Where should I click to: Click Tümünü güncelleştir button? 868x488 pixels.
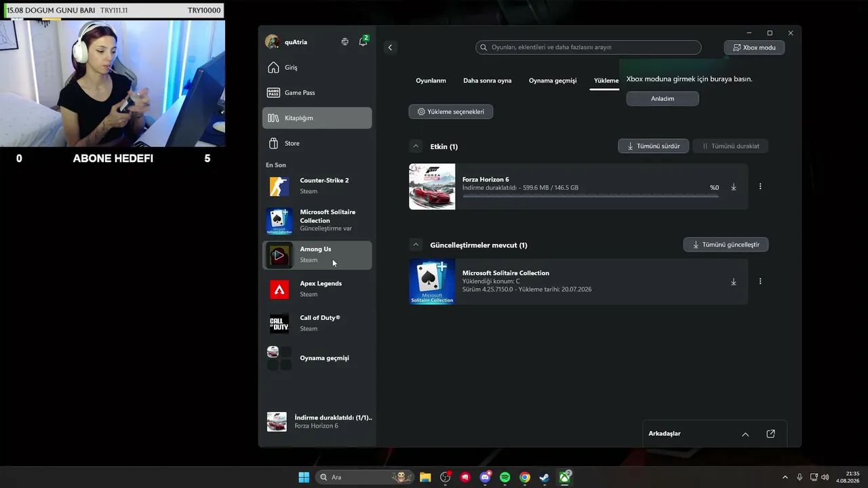pos(726,245)
